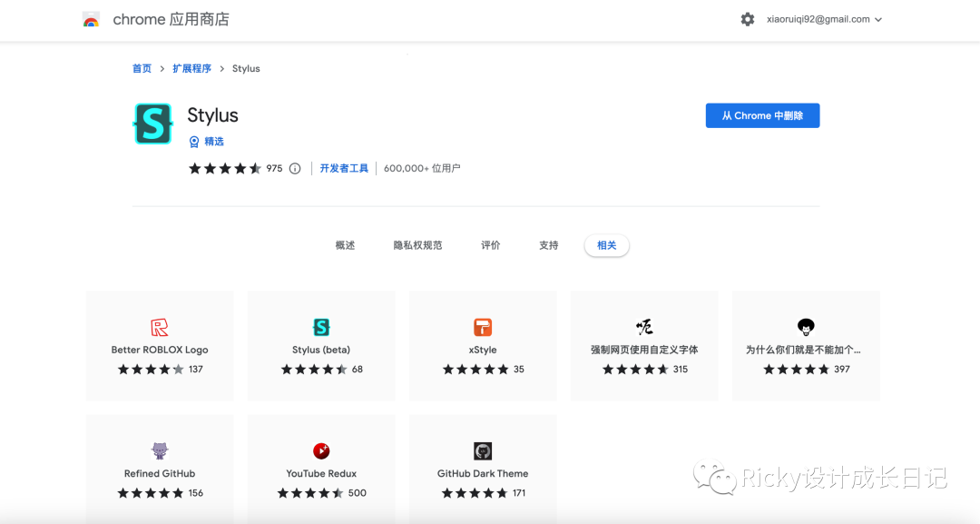
Task: Click the Refined GitHub title
Action: (x=160, y=473)
